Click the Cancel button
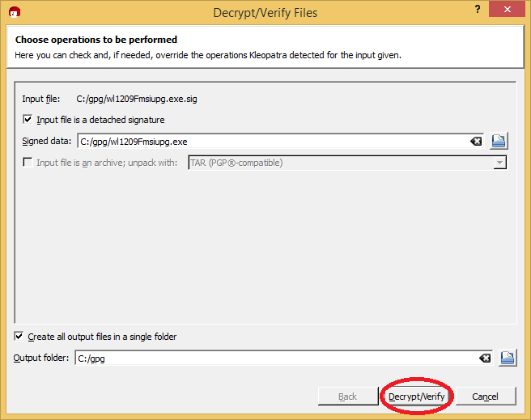Screen dimensions: 531x420 pyautogui.click(x=486, y=397)
